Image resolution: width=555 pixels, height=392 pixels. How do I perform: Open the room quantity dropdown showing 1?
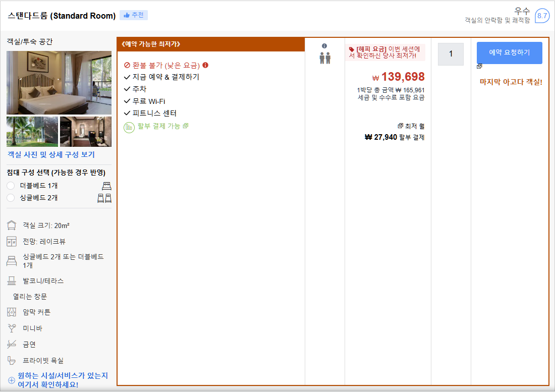pyautogui.click(x=451, y=54)
